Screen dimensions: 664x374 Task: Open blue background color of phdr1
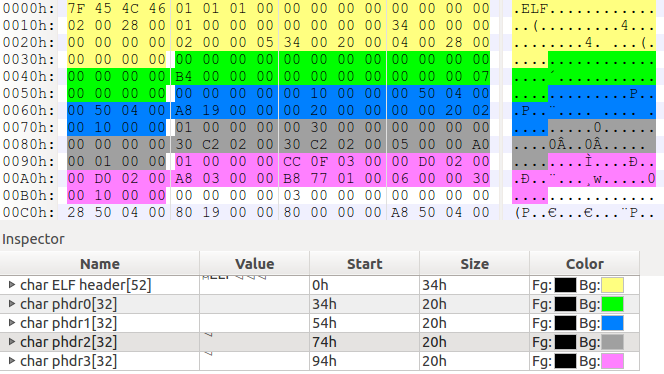click(x=612, y=323)
